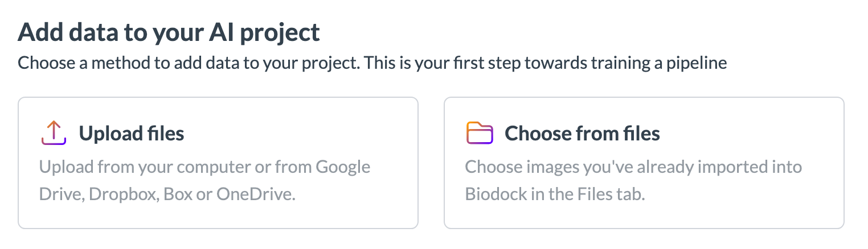The height and width of the screenshot is (249, 868).
Task: Click "Choose images you've already imported into" text
Action: (633, 168)
